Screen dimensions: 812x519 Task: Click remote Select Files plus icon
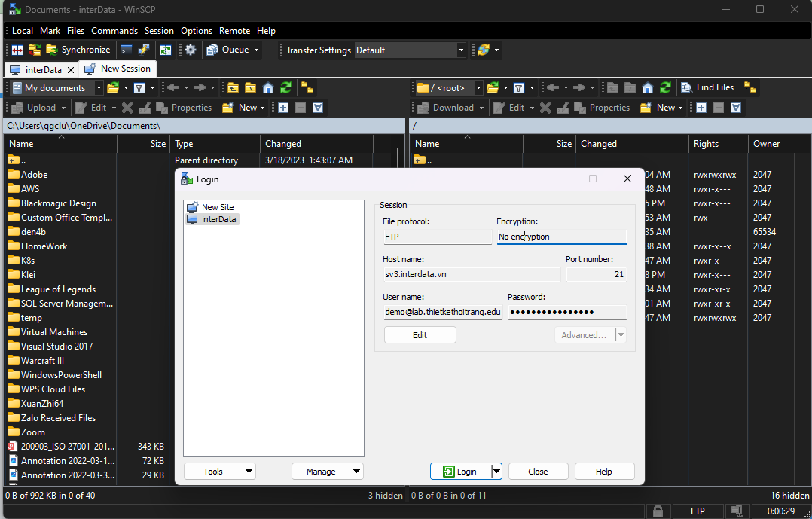pos(701,108)
